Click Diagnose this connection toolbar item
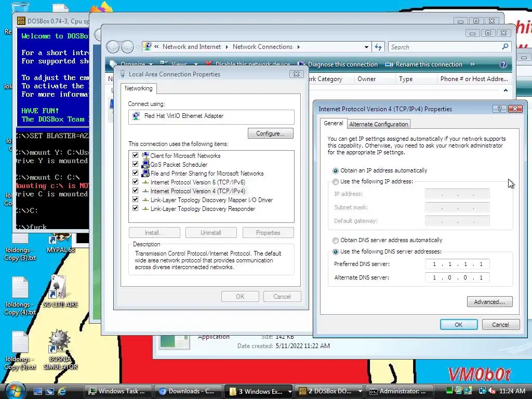This screenshot has height=399, width=532. pyautogui.click(x=338, y=64)
